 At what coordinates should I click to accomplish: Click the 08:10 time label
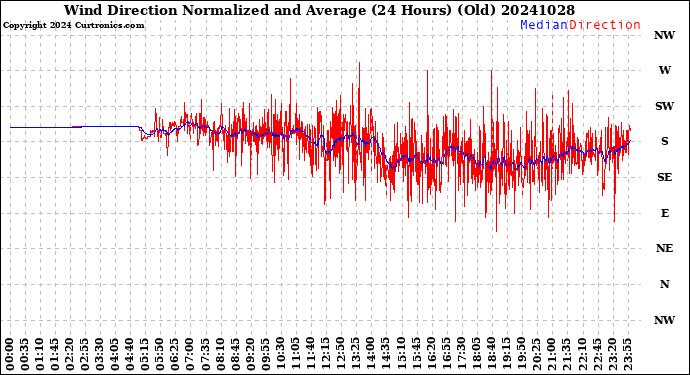(x=220, y=355)
